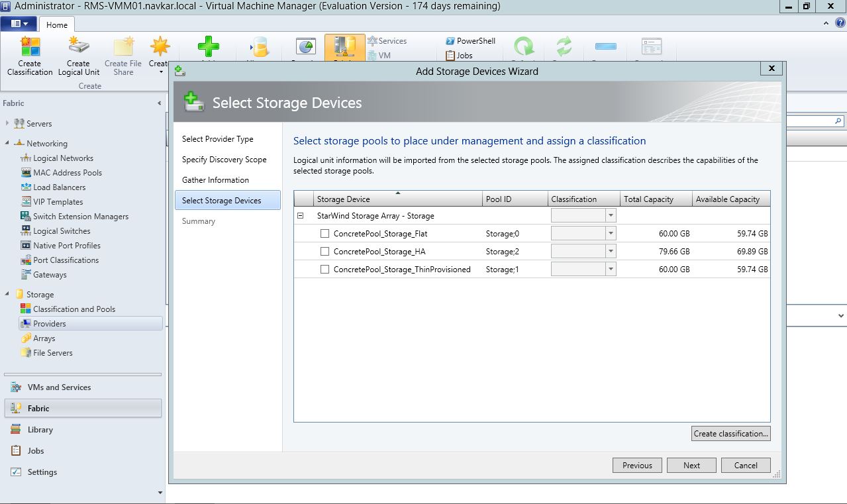Go to Specify Discovery Scope wizard step
Image resolution: width=847 pixels, height=504 pixels.
(224, 160)
